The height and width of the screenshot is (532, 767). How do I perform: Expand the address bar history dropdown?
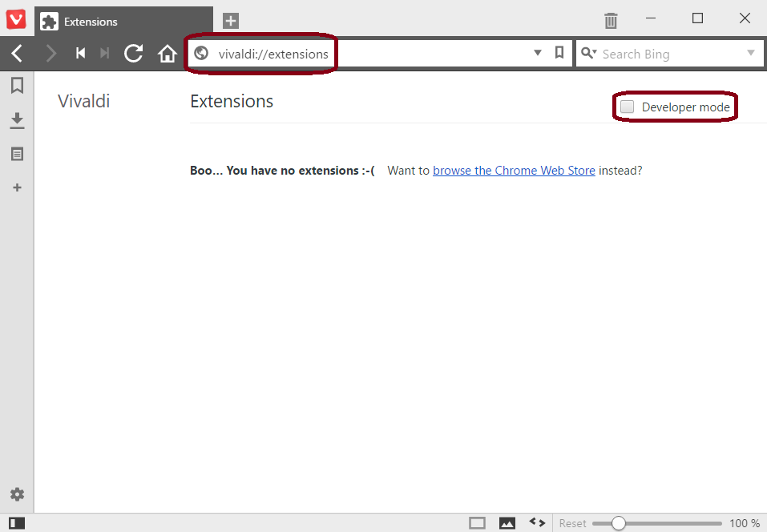(538, 53)
